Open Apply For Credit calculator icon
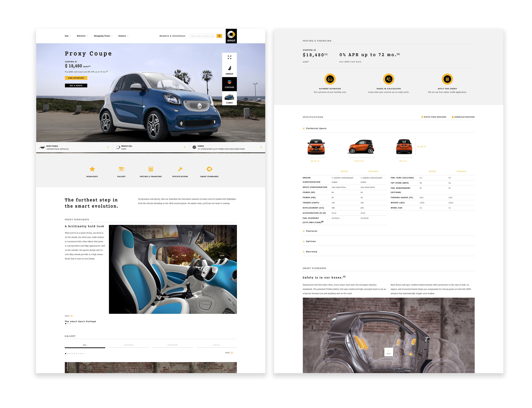 click(x=447, y=79)
